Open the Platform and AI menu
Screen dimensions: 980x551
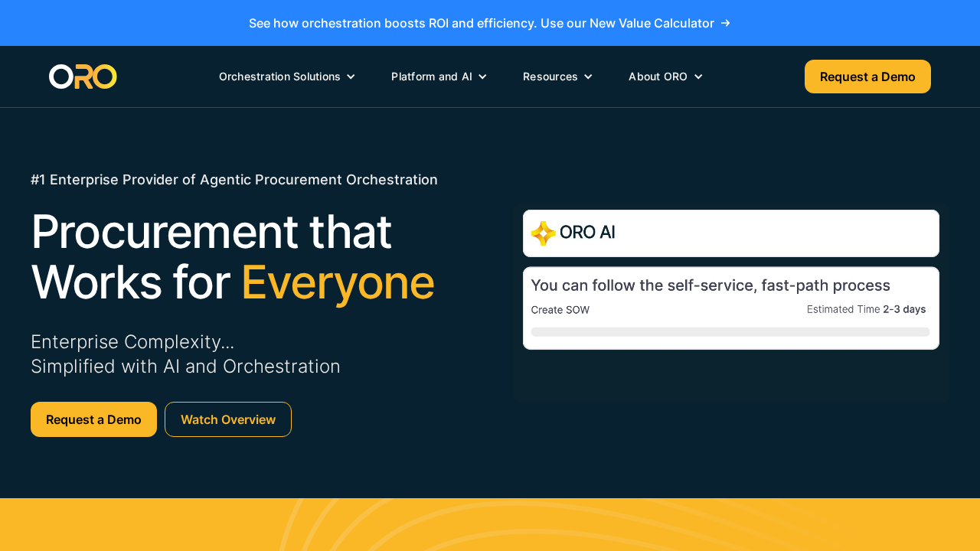[x=439, y=77]
